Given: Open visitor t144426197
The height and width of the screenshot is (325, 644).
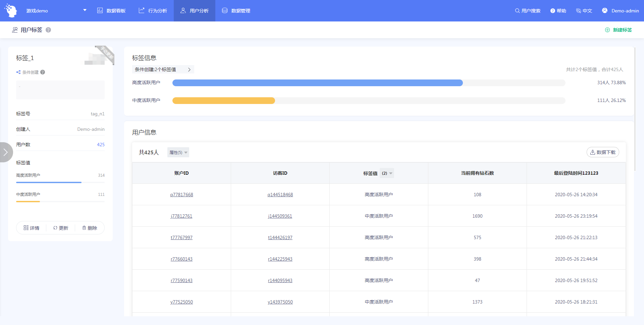Looking at the screenshot, I should click(280, 237).
